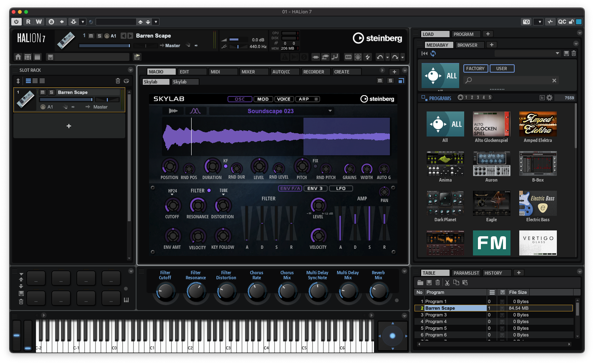Open the TUBE distortion type dropdown

[x=224, y=192]
